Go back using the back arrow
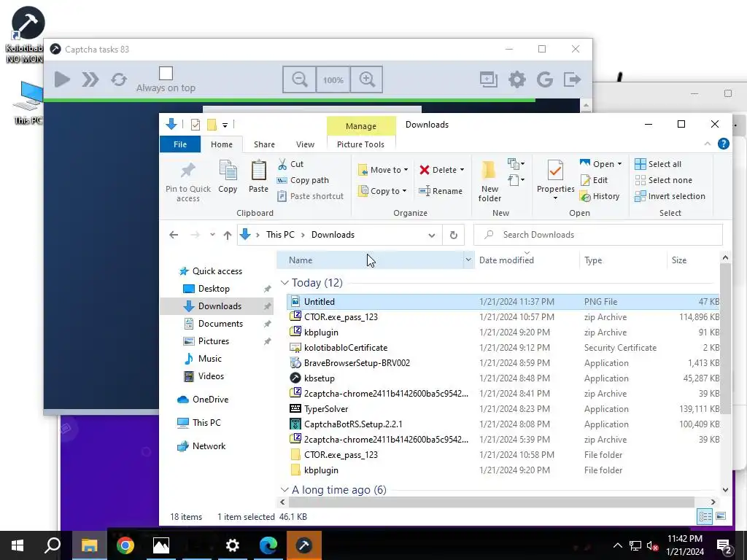Screen dimensions: 747x560 point(174,235)
